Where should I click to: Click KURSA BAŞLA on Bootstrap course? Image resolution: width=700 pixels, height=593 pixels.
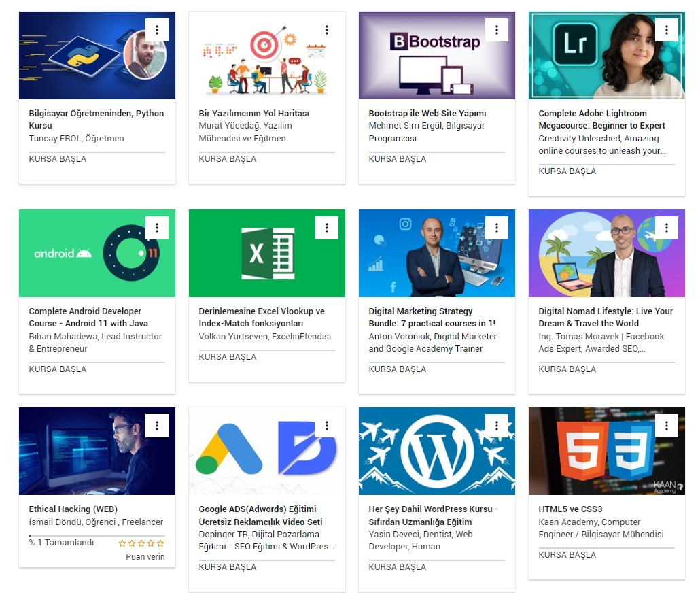click(x=398, y=159)
